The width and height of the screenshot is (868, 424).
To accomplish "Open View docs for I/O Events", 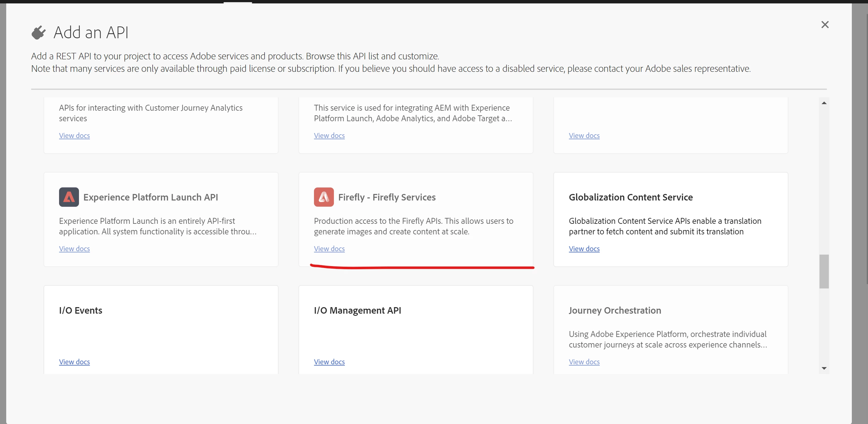I will [x=74, y=362].
